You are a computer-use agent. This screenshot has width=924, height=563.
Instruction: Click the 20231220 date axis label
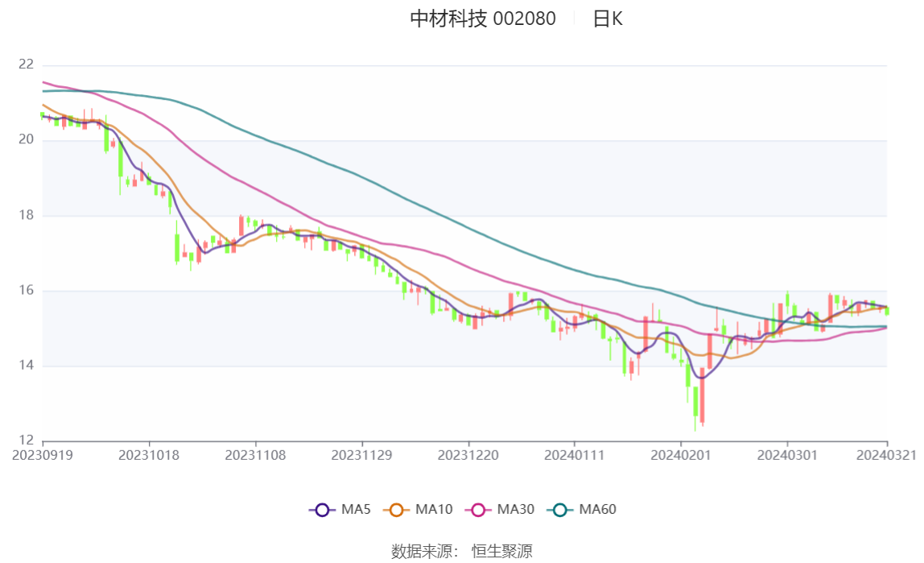pos(468,455)
